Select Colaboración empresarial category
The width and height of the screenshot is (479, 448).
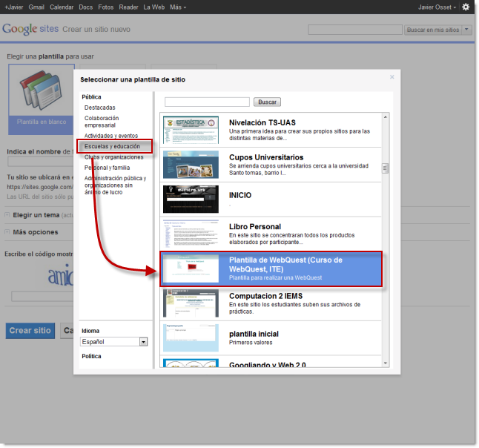tap(102, 122)
